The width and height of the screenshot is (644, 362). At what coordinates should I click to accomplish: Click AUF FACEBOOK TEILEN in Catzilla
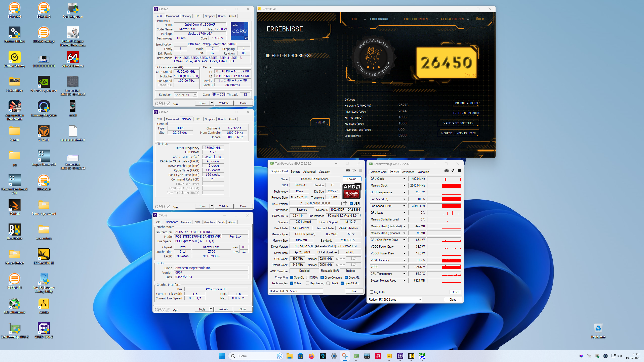(458, 123)
